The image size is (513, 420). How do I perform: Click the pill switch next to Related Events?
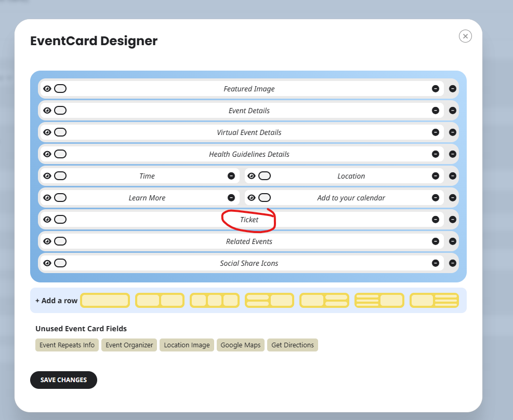click(60, 241)
